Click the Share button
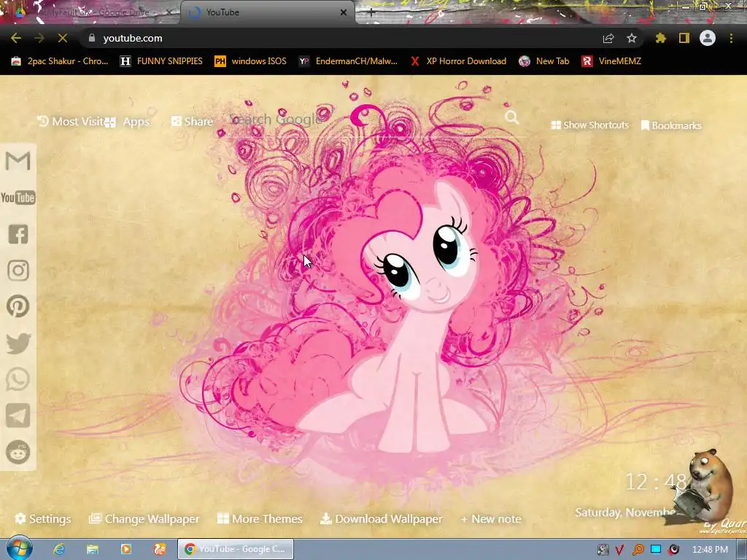747x560 pixels. tap(192, 122)
